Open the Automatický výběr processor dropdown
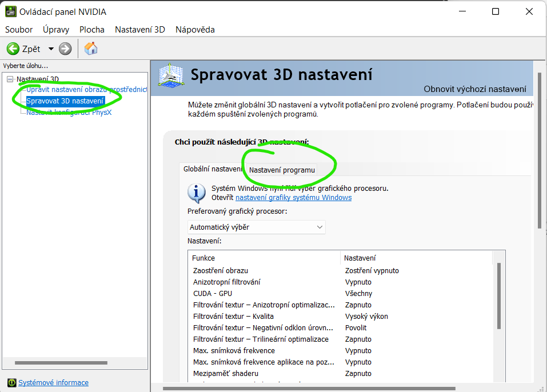The width and height of the screenshot is (547, 392). [x=257, y=227]
